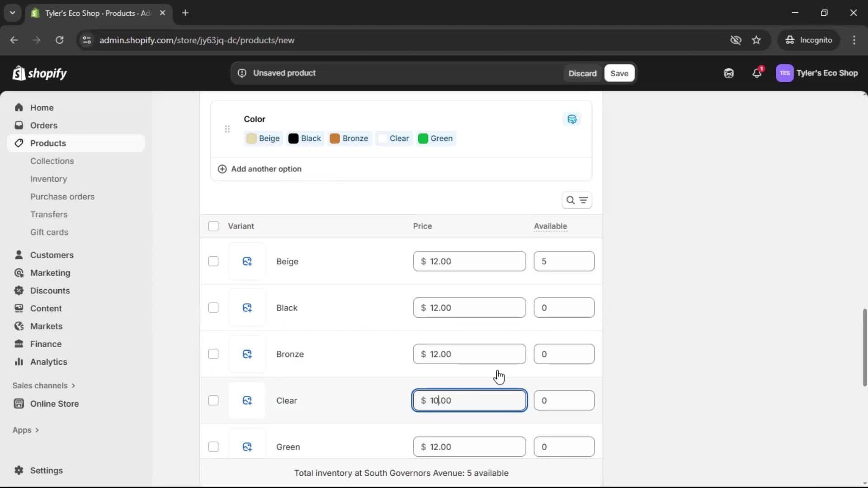Check the select-all checkbox in table header
The width and height of the screenshot is (868, 488).
click(x=213, y=226)
